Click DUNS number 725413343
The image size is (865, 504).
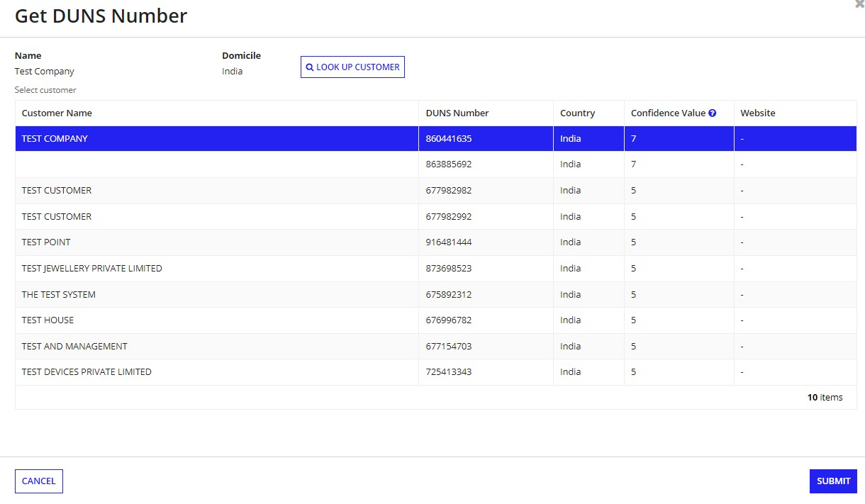pyautogui.click(x=449, y=372)
